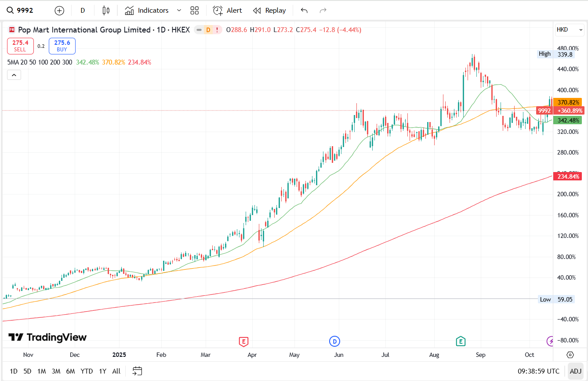Click the 9992 +360.89% price label
Screen dimensions: 588x381
pyautogui.click(x=560, y=111)
